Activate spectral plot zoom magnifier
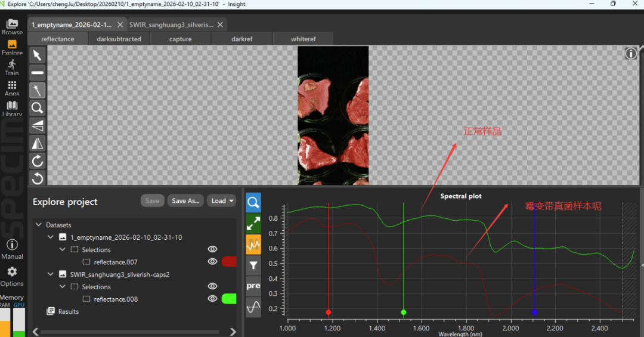Screen dimensions: 644x337 [x=253, y=203]
